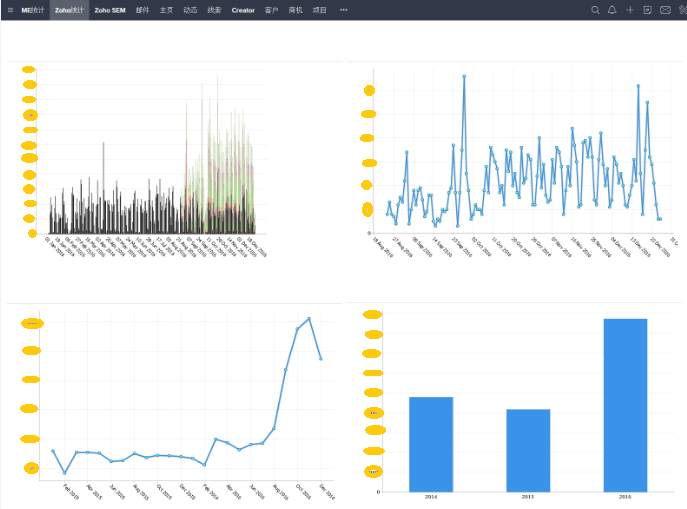This screenshot has height=509, width=687.
Task: Go to the 邮件 tab
Action: (142, 10)
